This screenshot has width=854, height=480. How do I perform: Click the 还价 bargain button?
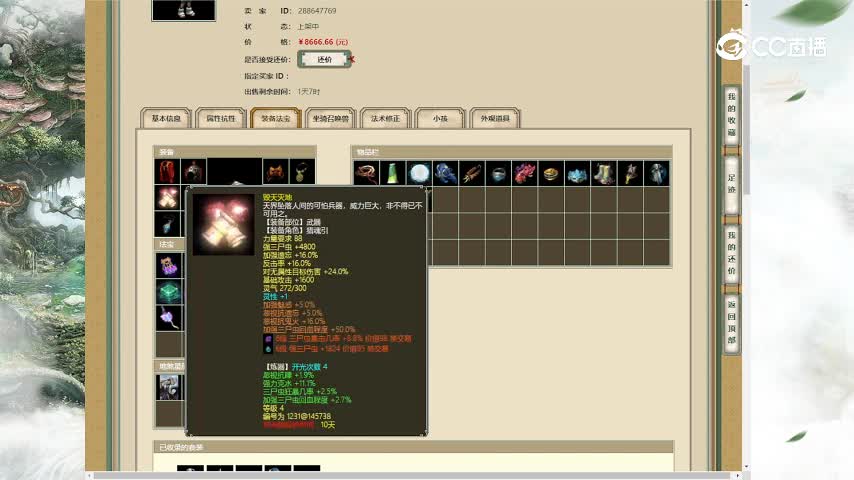pos(324,59)
